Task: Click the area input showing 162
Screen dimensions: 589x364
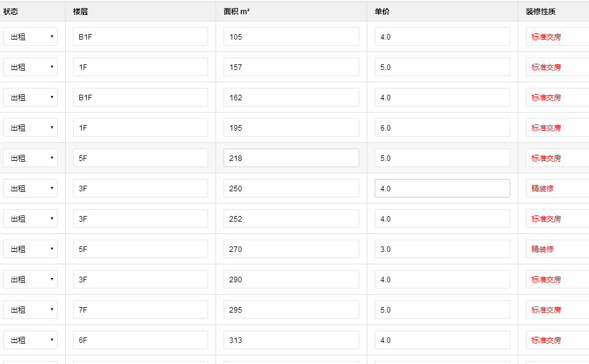Action: click(x=291, y=97)
